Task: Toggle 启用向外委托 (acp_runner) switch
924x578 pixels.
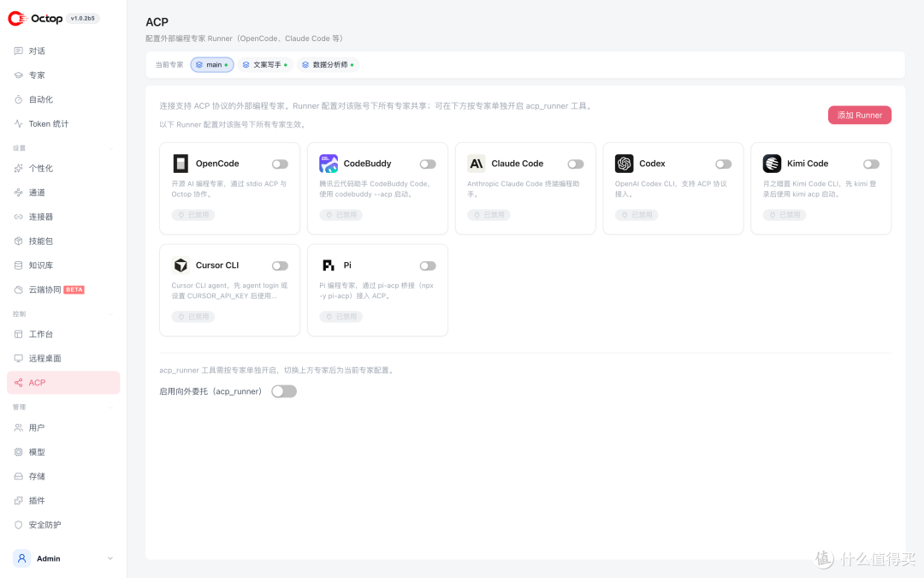Action: (284, 391)
